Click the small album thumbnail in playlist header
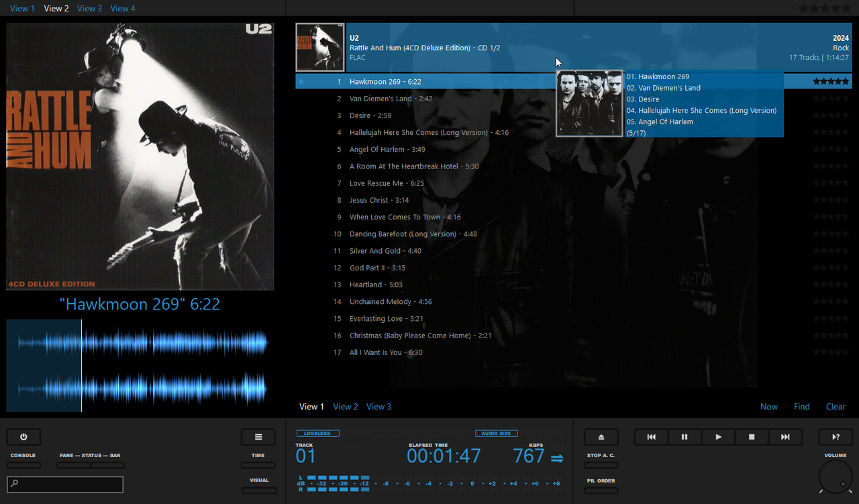The width and height of the screenshot is (859, 504). pos(320,48)
